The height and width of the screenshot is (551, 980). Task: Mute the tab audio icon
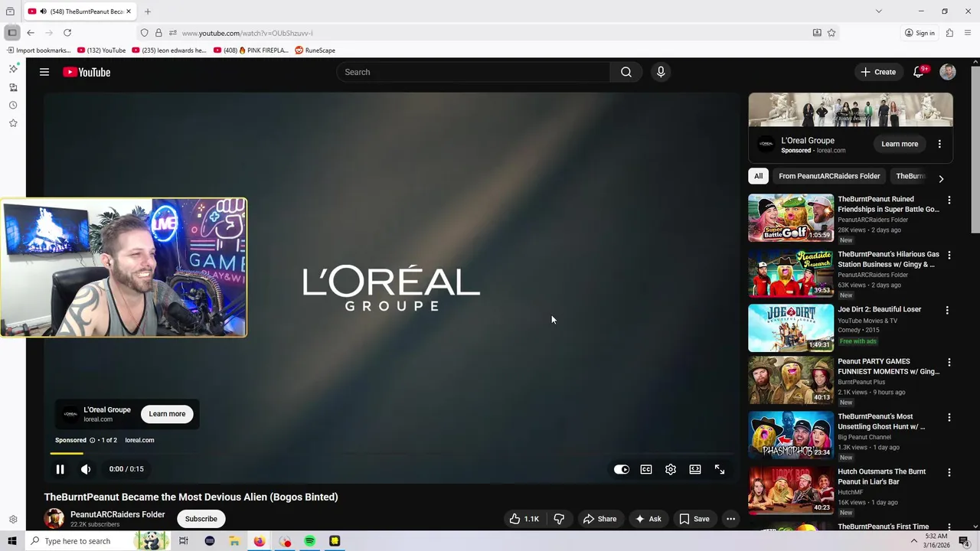point(43,11)
